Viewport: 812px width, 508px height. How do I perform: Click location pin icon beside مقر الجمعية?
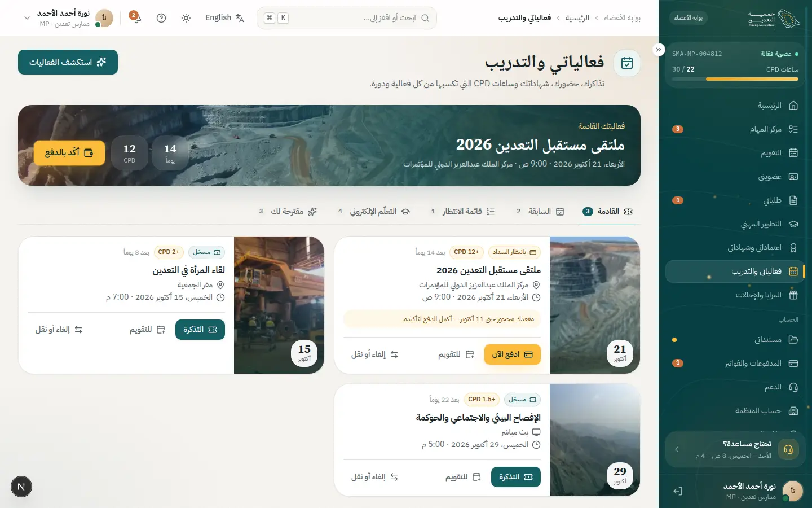[220, 285]
